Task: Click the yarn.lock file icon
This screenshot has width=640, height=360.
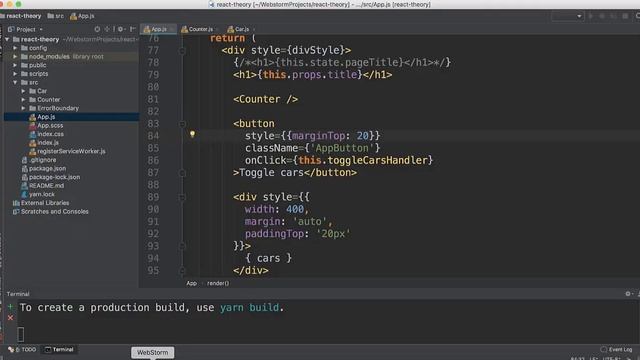Action: point(24,194)
